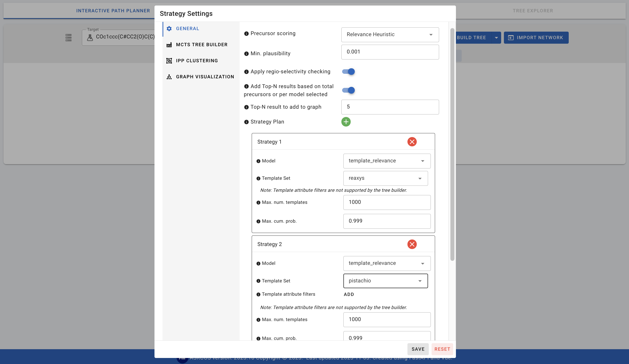Click info icon for Strategy 1 Max. cum. prob.

[258, 221]
